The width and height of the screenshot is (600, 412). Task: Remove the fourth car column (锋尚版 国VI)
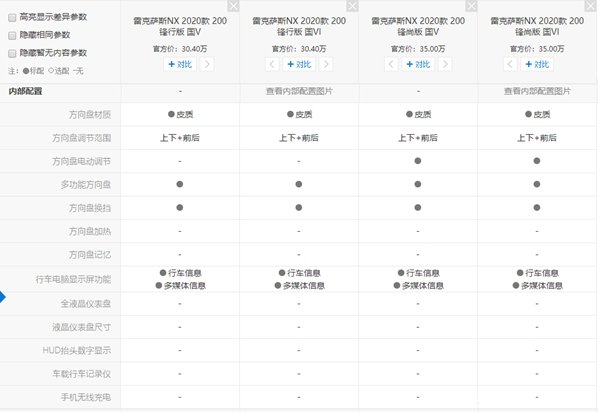[592, 6]
